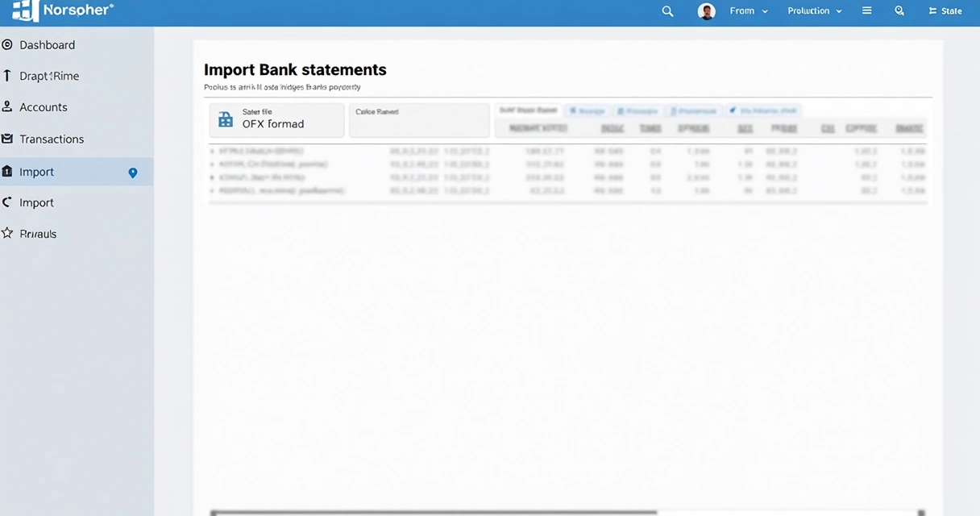Click the Transactions envelope icon
This screenshot has width=980, height=516.
tap(7, 139)
